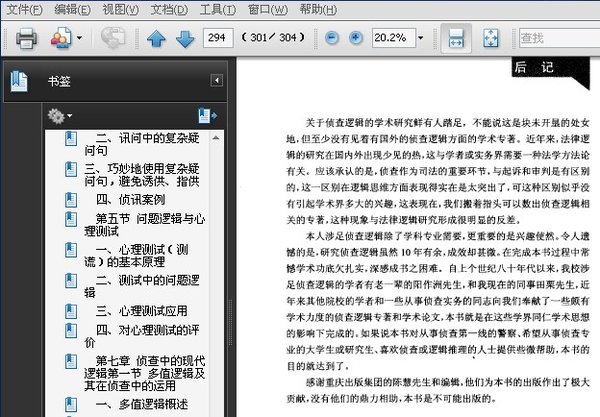The width and height of the screenshot is (600, 417).
Task: Click bookmark icon beside 二、测试中的问题逻辑
Action: point(71,280)
